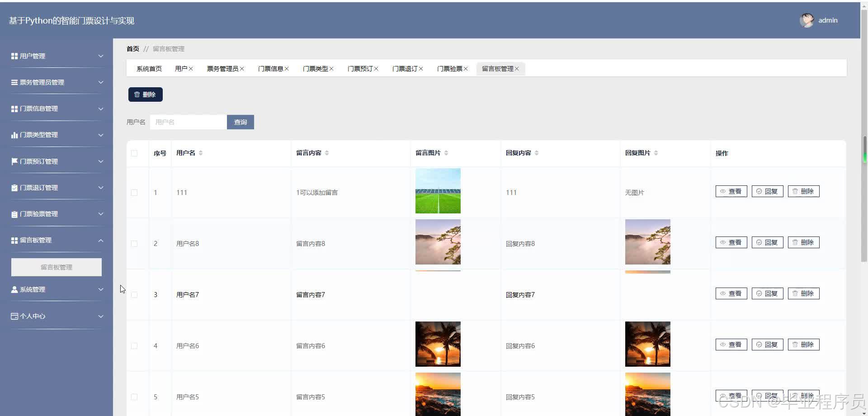Image resolution: width=868 pixels, height=416 pixels.
Task: Sort by 回复内容 column arrows
Action: 537,153
